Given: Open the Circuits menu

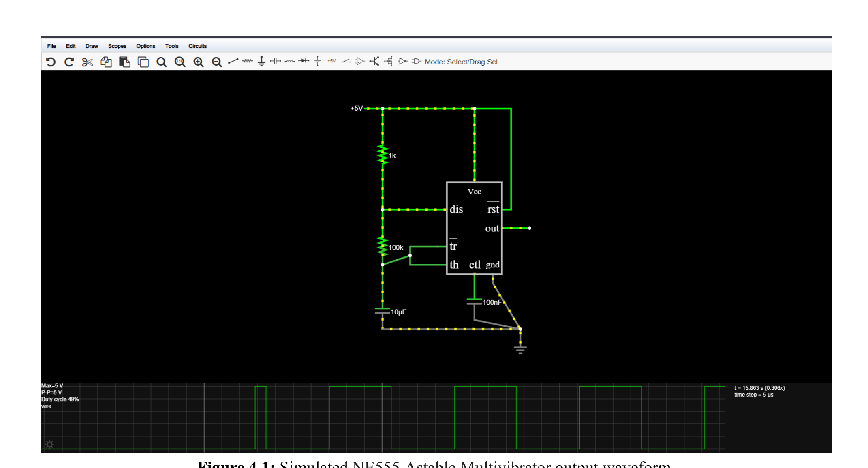Looking at the screenshot, I should click(x=197, y=46).
